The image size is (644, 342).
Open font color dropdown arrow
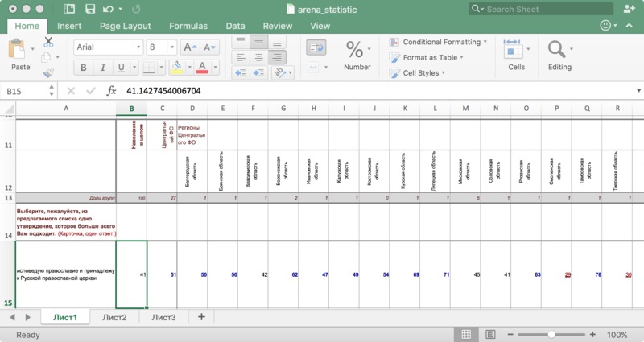pos(215,68)
